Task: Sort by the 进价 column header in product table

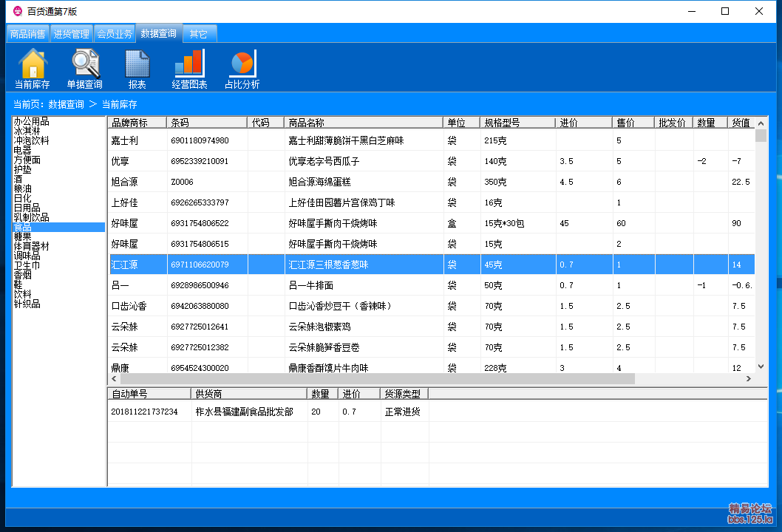Action: tap(584, 123)
